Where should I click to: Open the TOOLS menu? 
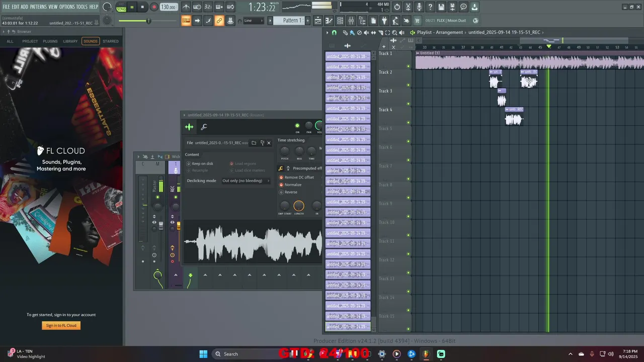point(82,7)
